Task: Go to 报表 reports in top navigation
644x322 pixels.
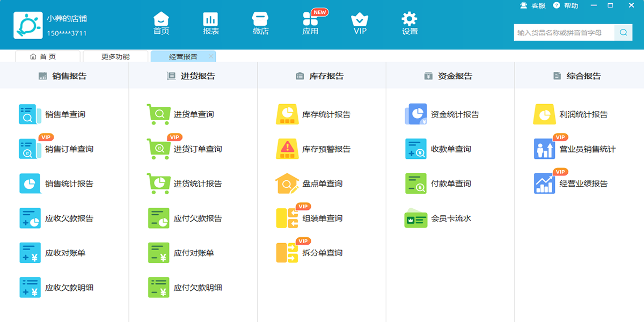Action: pos(211,24)
